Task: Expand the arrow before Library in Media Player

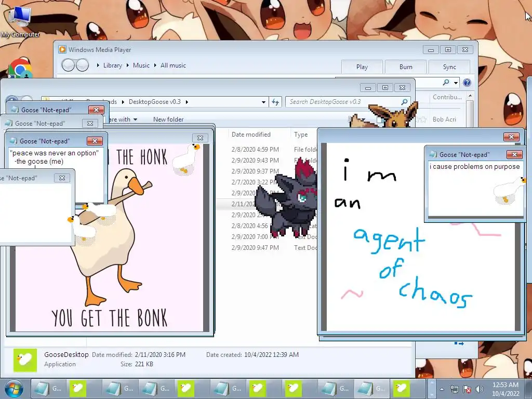Action: pos(98,65)
